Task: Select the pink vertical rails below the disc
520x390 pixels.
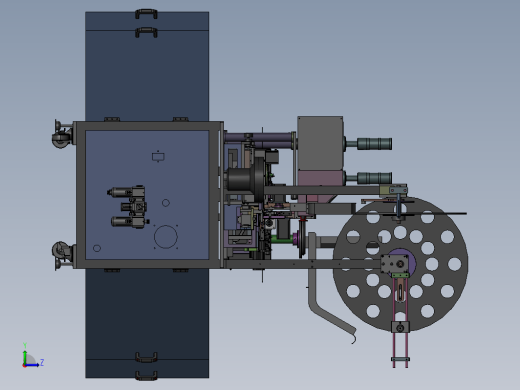Action: [400, 323]
